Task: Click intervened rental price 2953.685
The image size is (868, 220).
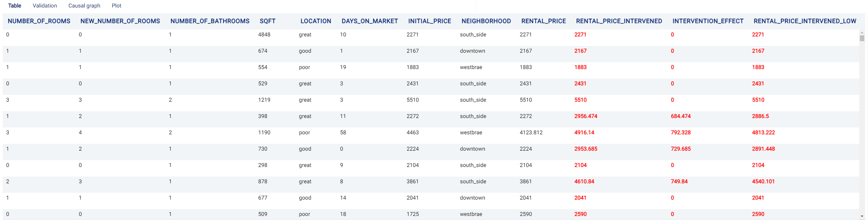Action: point(586,149)
